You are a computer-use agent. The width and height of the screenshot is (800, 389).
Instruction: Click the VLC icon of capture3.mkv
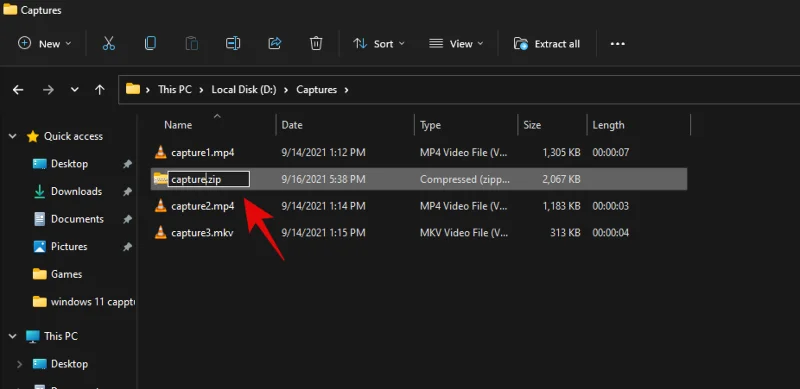pos(160,233)
